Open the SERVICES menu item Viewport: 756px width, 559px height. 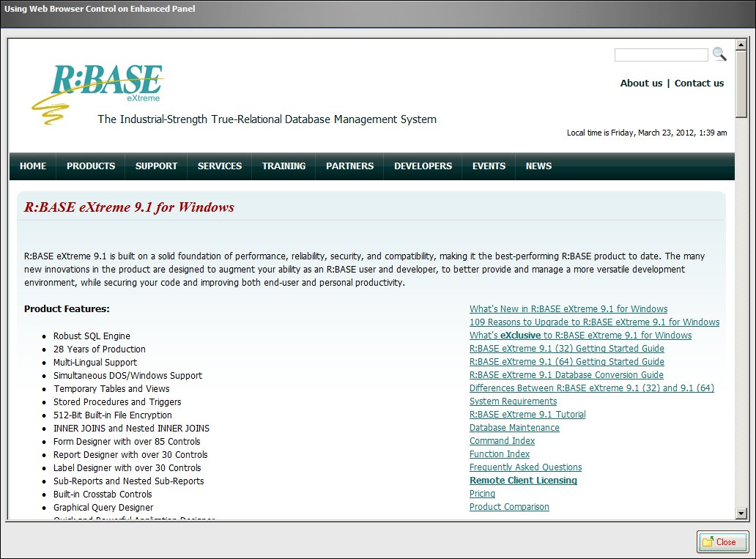[x=220, y=166]
